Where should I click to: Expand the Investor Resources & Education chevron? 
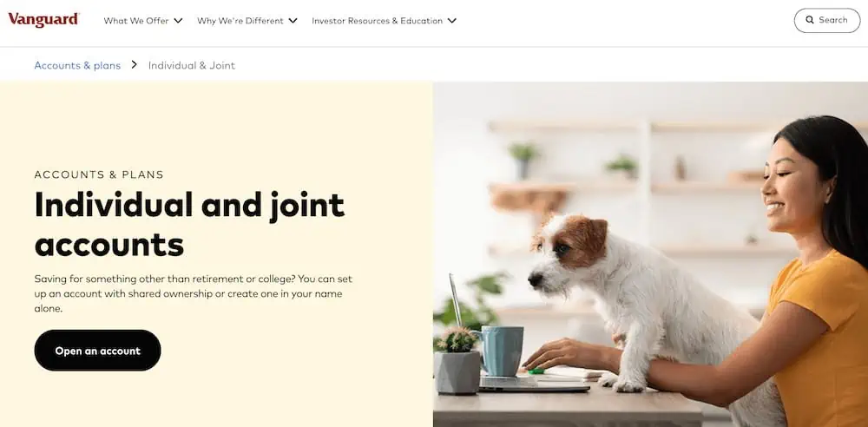point(451,21)
